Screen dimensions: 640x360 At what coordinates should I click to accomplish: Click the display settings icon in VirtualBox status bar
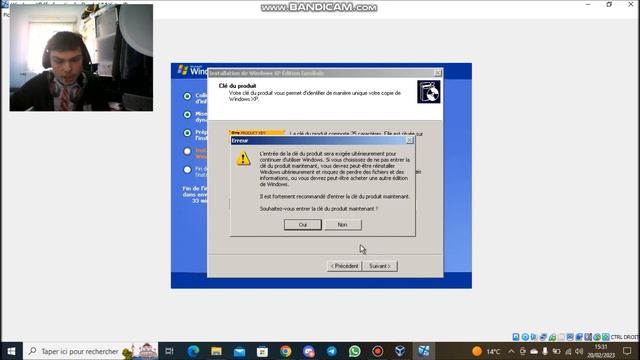pos(570,337)
